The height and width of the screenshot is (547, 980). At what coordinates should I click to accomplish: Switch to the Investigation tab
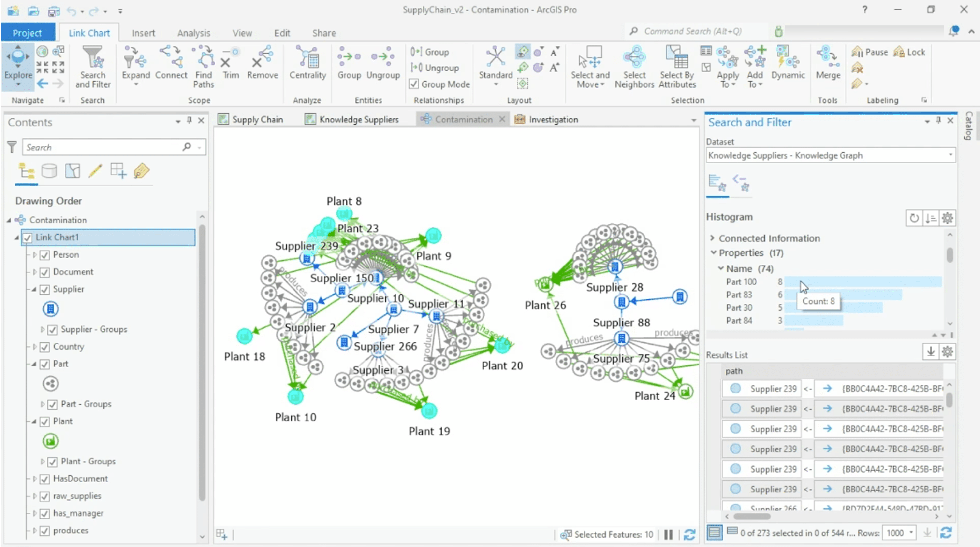point(552,119)
